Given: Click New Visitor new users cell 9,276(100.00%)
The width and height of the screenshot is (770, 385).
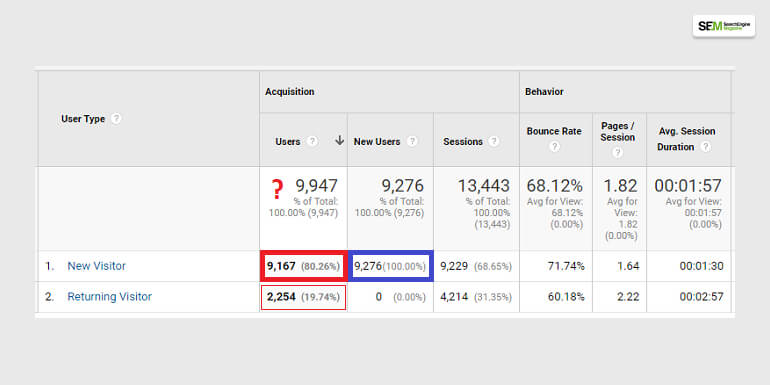Looking at the screenshot, I should tap(390, 266).
